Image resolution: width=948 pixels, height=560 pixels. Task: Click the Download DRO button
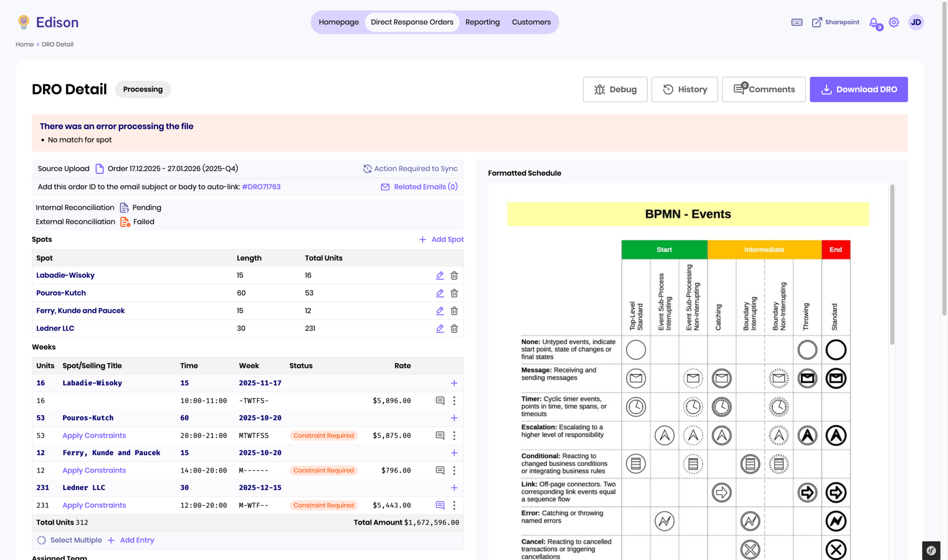point(858,89)
